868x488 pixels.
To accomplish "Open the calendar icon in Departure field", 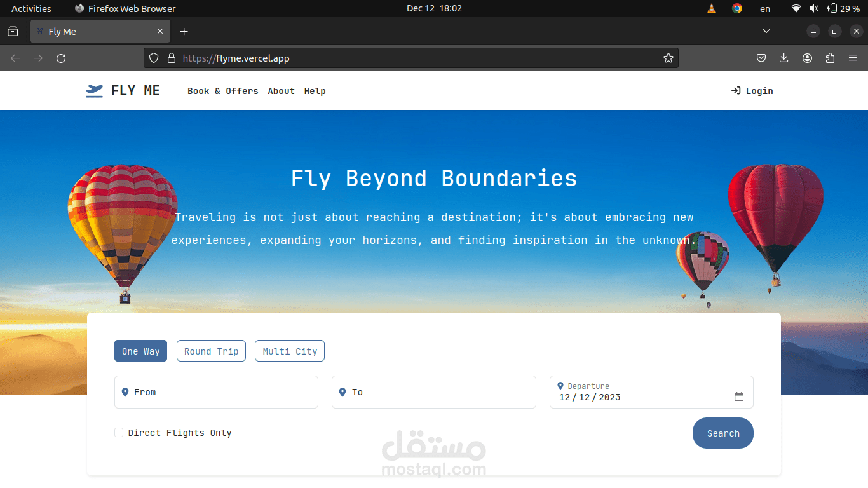I will (x=739, y=395).
